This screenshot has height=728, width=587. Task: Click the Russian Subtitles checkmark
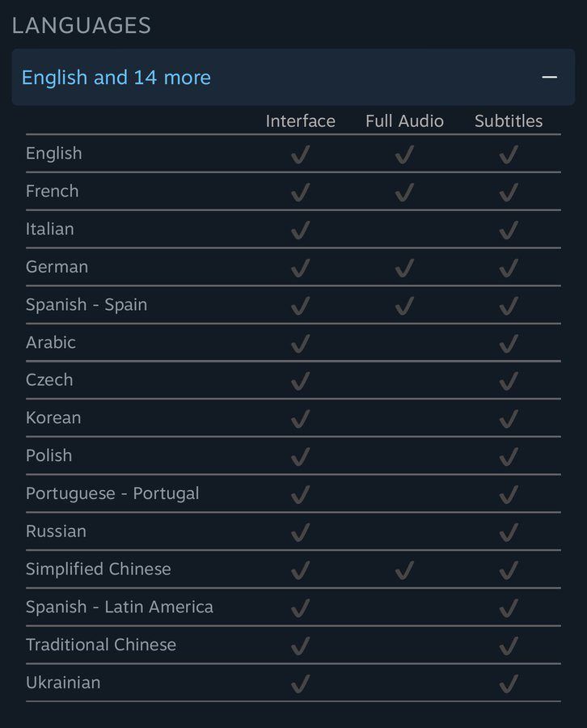(509, 531)
